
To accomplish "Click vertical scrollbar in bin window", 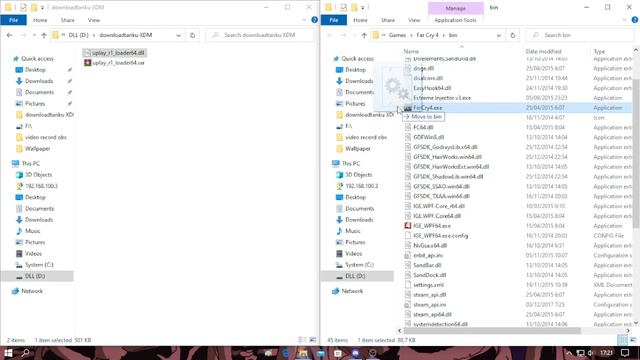I will click(636, 153).
